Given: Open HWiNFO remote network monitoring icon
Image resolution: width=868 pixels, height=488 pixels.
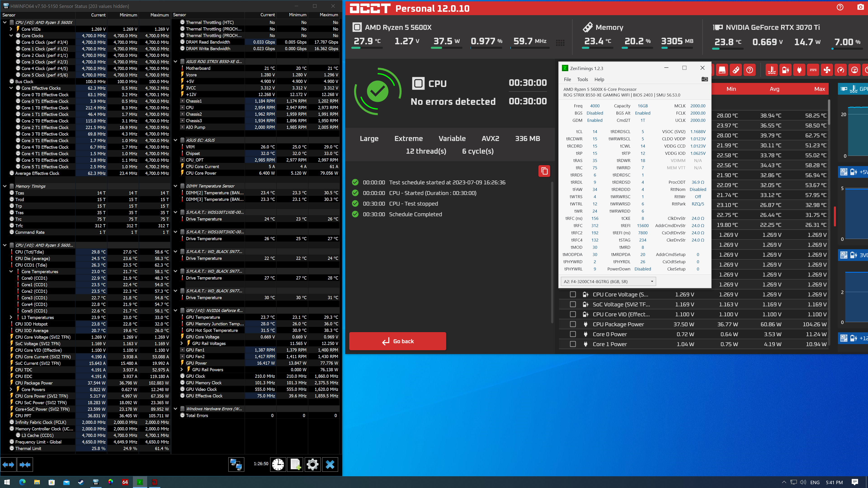Looking at the screenshot, I should [x=236, y=465].
